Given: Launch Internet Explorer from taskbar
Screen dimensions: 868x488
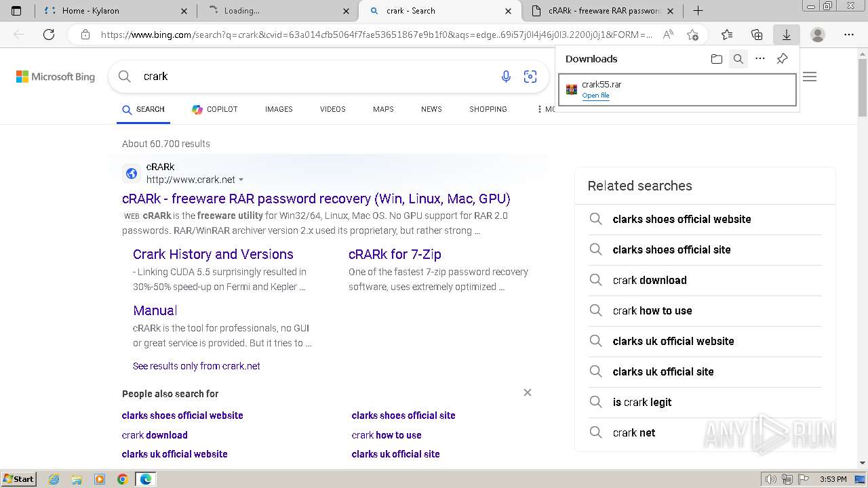Looking at the screenshot, I should click(54, 479).
